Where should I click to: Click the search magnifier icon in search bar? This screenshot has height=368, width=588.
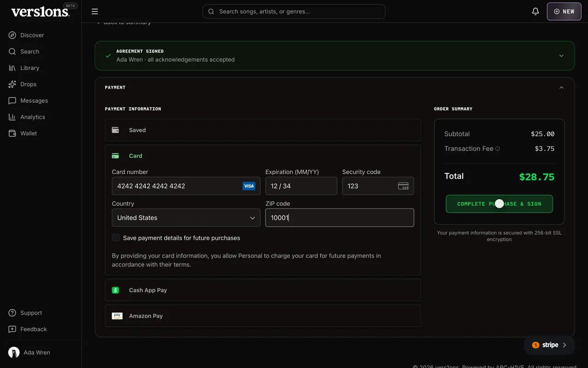click(x=211, y=11)
